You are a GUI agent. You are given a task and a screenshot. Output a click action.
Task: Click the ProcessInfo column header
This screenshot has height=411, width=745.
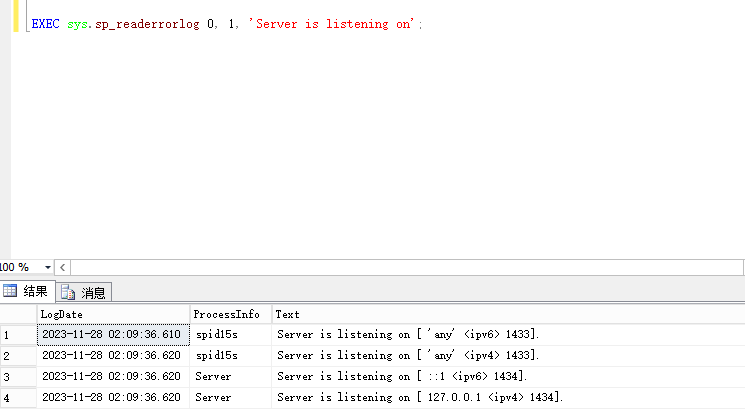pos(231,315)
